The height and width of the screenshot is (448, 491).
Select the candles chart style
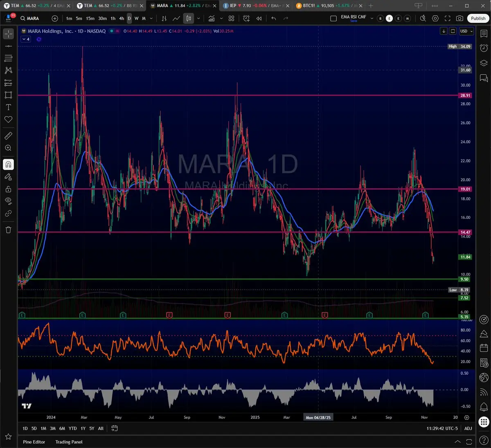pos(189,18)
